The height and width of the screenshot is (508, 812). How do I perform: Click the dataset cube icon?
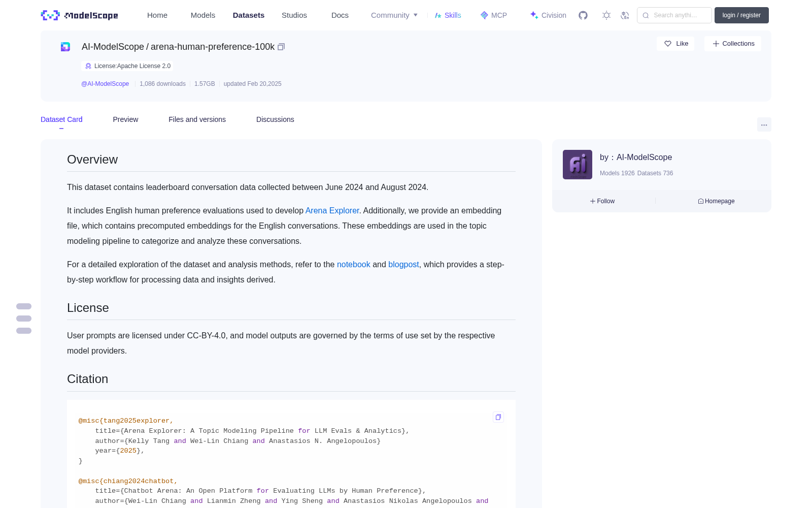[65, 47]
